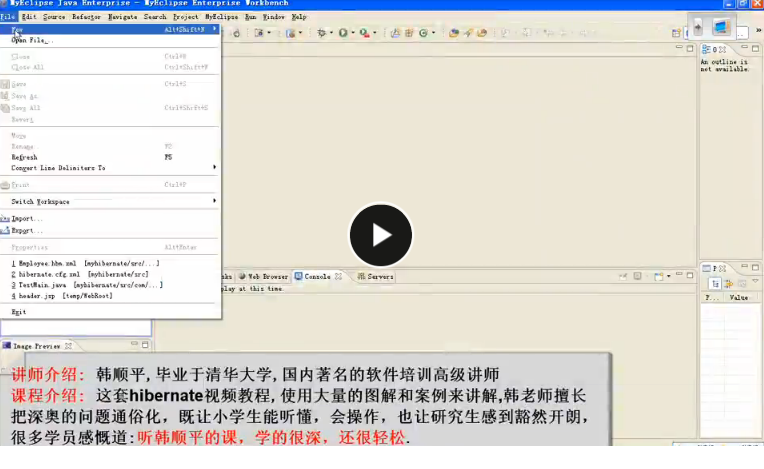Open the Window menu
Screen dimensions: 764x469
[x=274, y=17]
